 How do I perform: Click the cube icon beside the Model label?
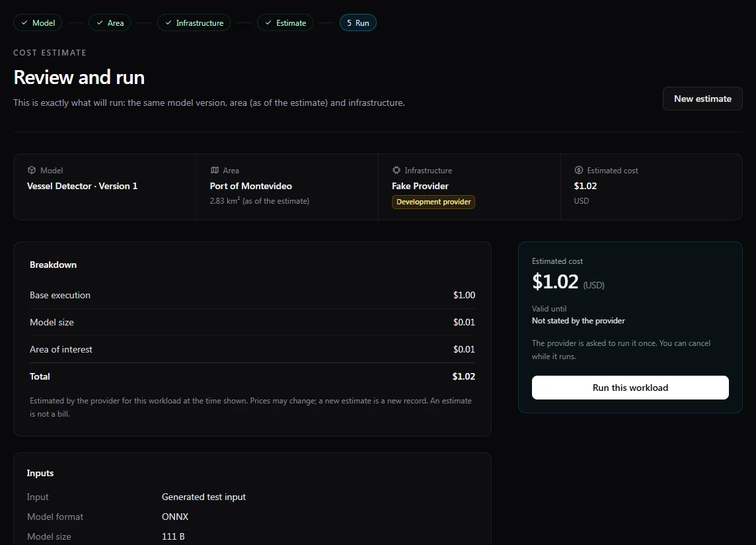click(x=32, y=171)
